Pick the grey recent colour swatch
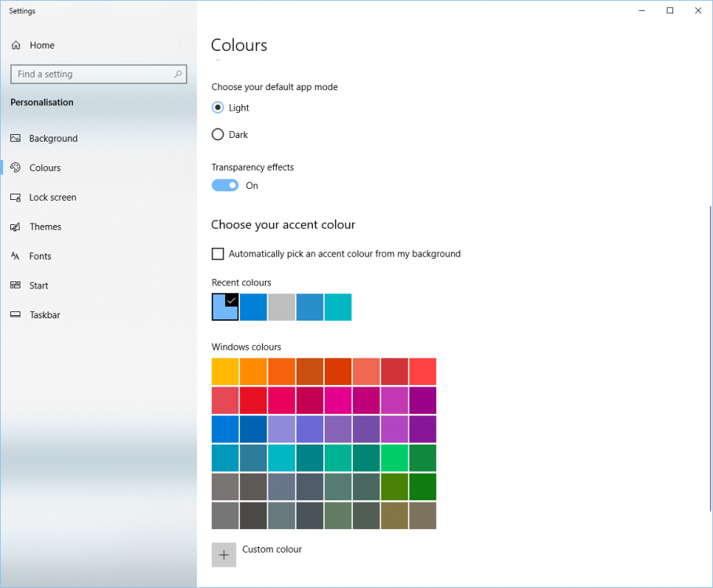713x588 pixels. click(x=282, y=307)
